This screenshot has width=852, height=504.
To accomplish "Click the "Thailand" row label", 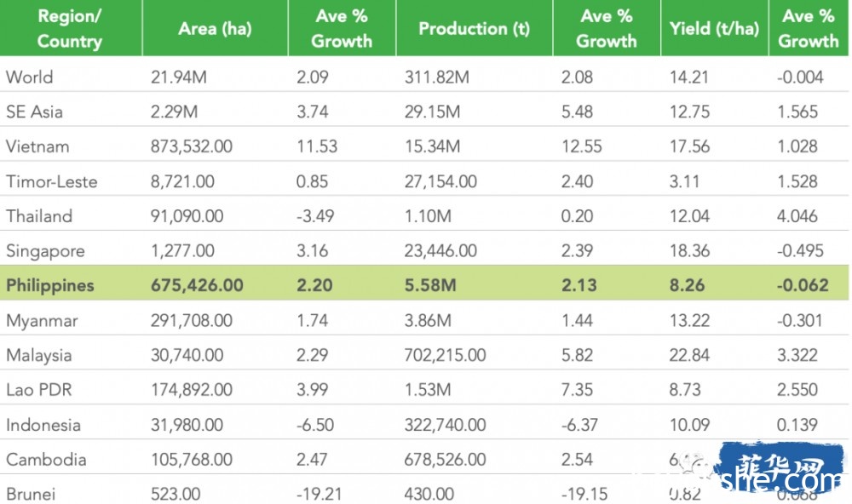I will (x=39, y=216).
